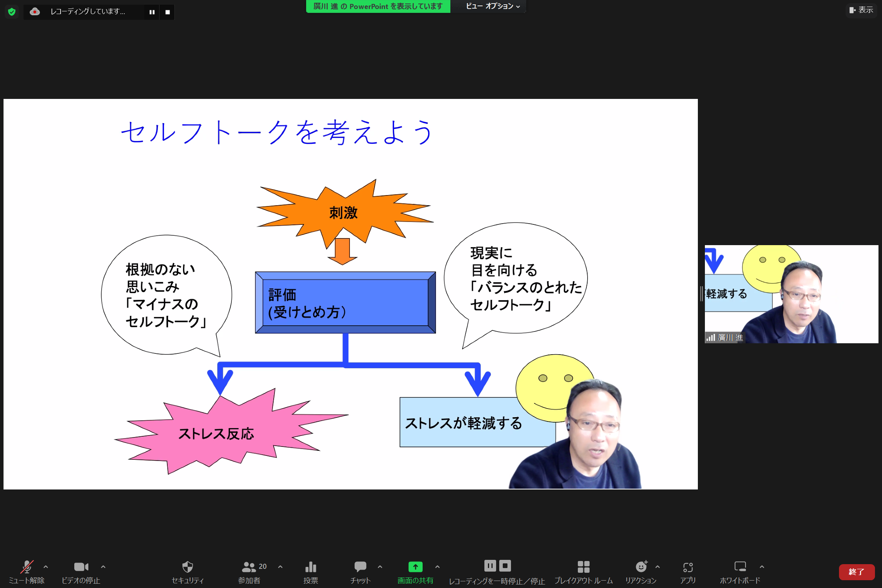Stop recording in bottom toolbar
The image size is (882, 588).
(x=505, y=565)
